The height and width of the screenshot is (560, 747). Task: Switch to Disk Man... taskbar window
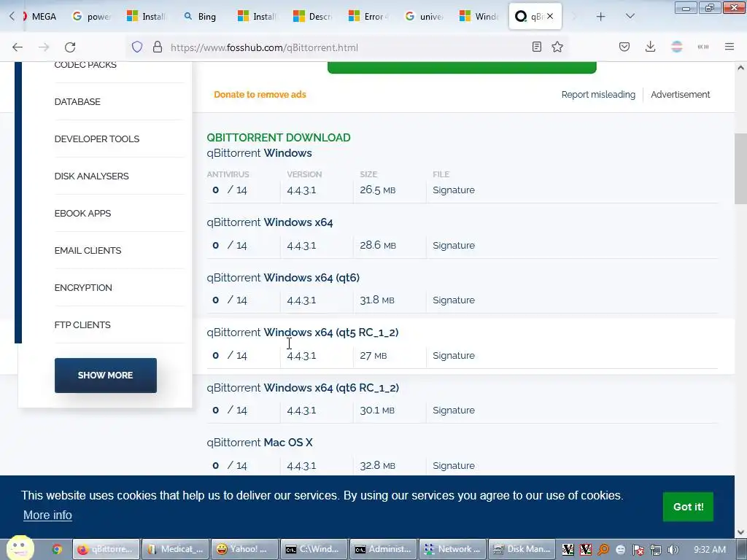tap(522, 549)
